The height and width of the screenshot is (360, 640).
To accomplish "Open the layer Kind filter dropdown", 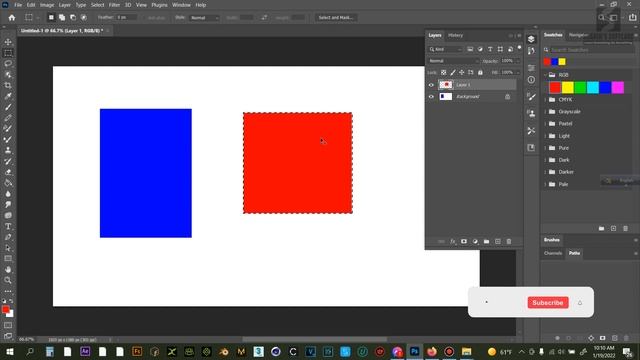I will 445,49.
